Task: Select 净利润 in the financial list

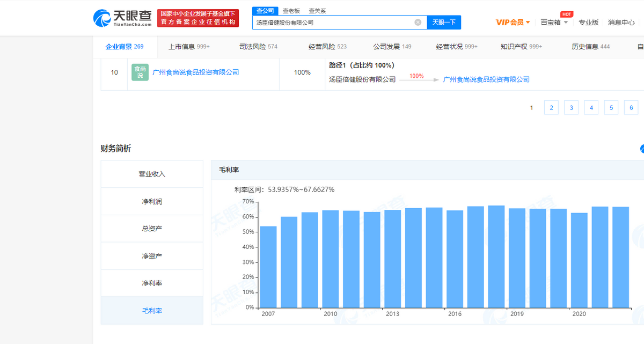Action: (x=152, y=202)
